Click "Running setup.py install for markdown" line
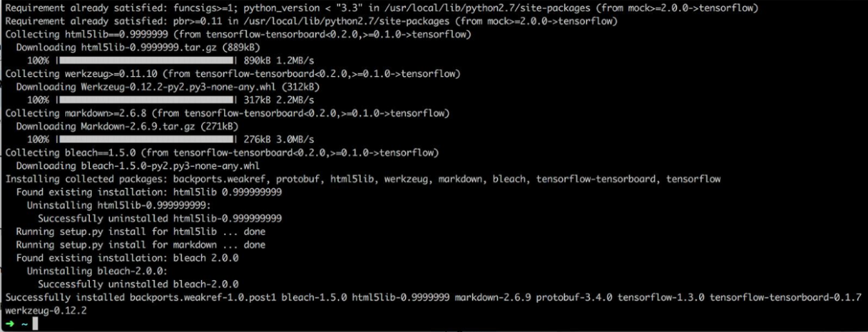This screenshot has width=868, height=332. [141, 244]
